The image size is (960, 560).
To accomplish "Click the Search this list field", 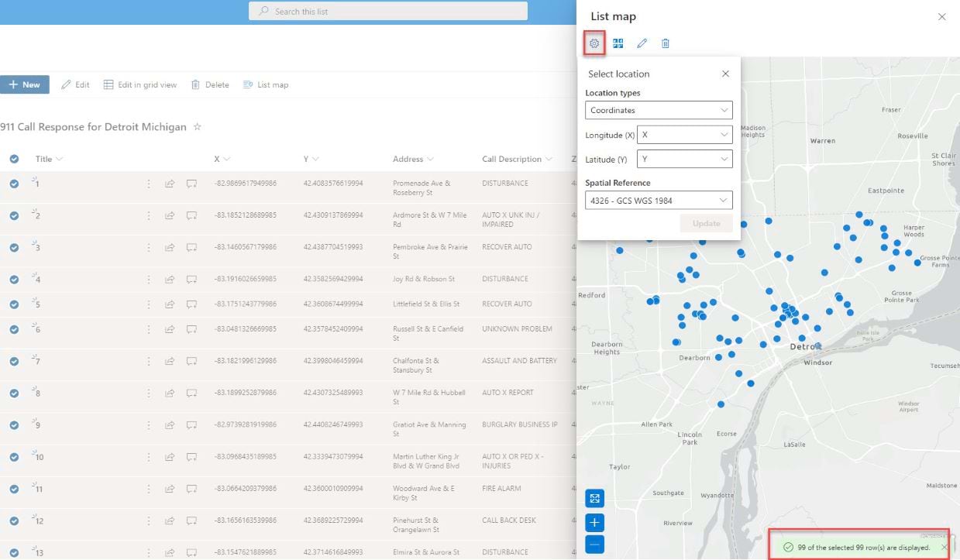I will (387, 12).
